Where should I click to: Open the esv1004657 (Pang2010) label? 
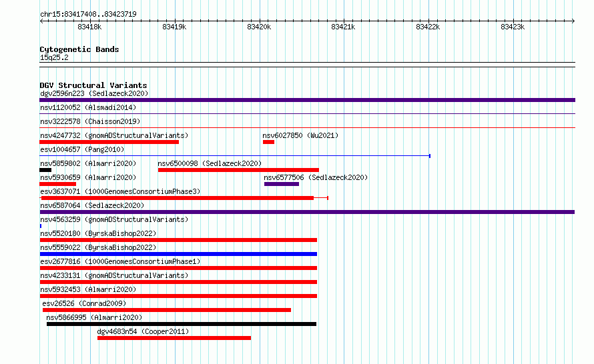coord(82,149)
